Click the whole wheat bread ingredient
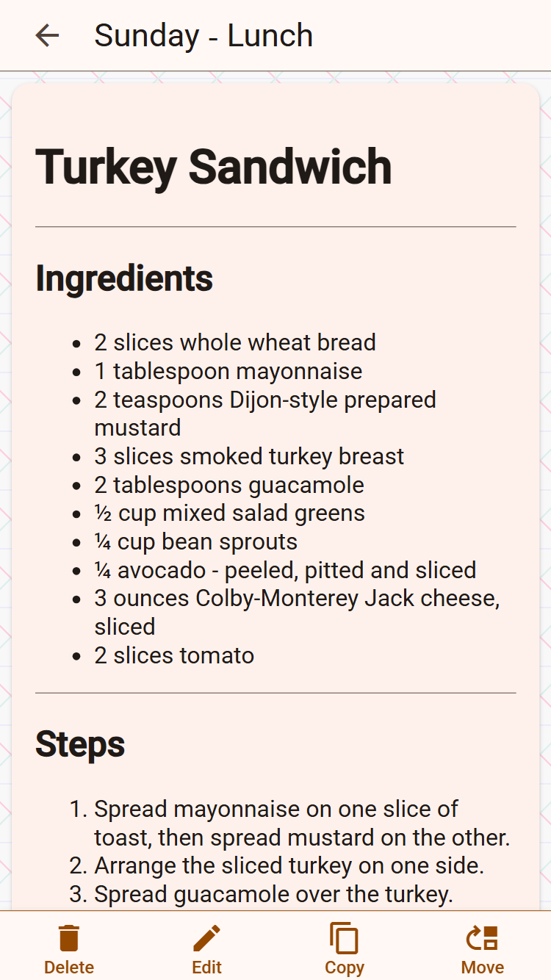Viewport: 551px width, 980px height. coord(235,342)
